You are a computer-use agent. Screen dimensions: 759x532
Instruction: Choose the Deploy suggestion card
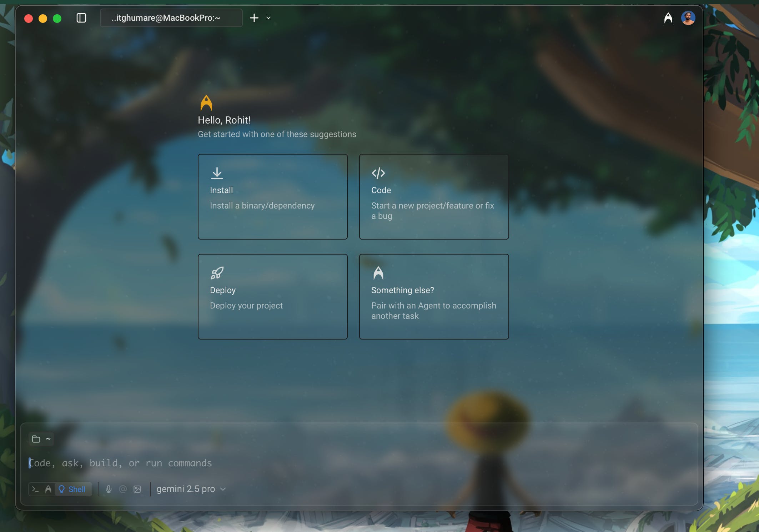click(272, 297)
